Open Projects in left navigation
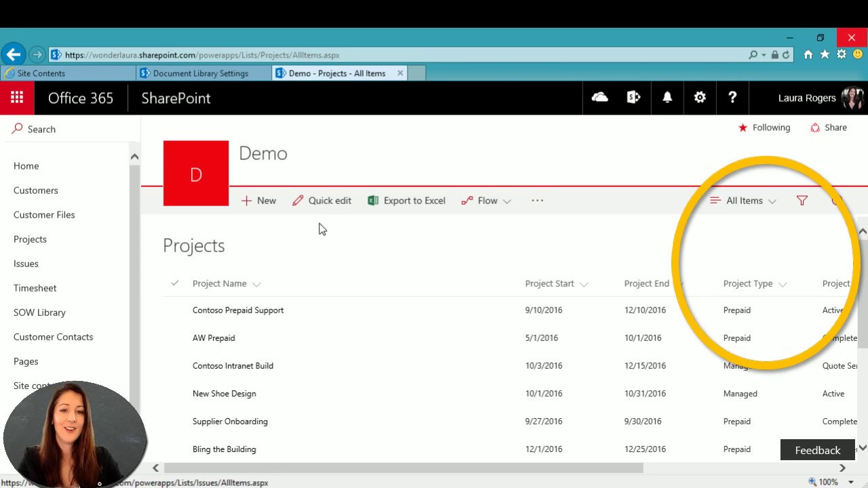868x488 pixels. tap(30, 239)
